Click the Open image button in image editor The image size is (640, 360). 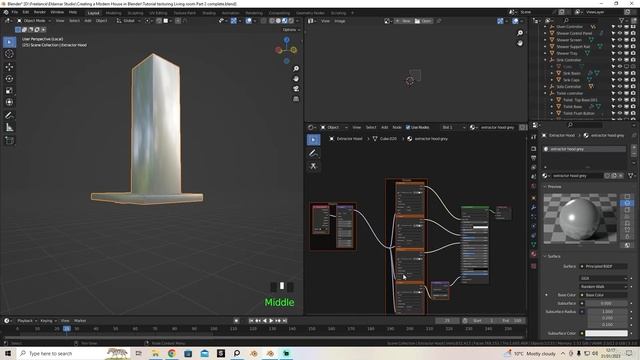(x=423, y=21)
